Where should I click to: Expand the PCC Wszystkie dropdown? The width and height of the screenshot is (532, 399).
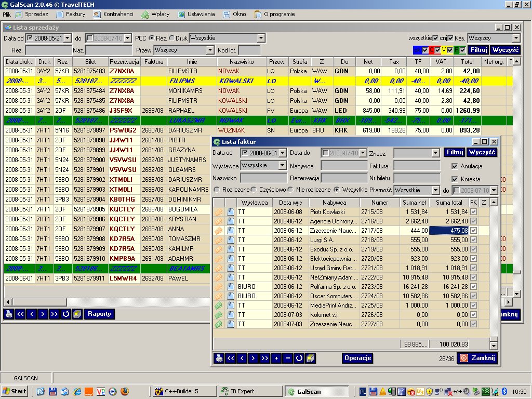click(261, 38)
